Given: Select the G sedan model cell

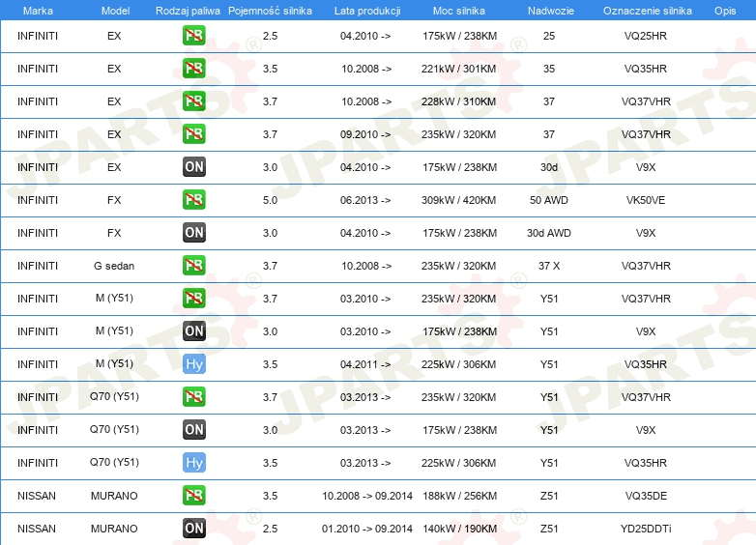Looking at the screenshot, I should pyautogui.click(x=114, y=266).
